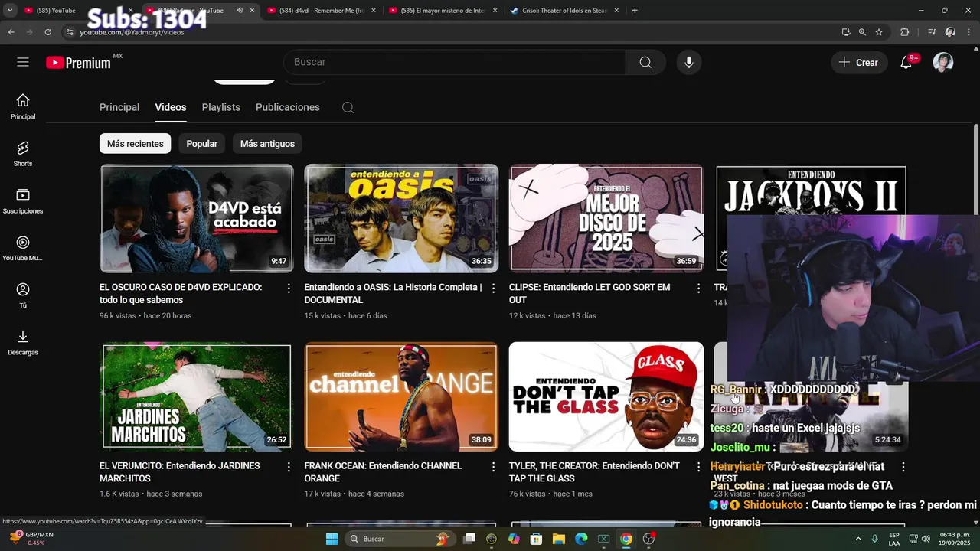Image resolution: width=980 pixels, height=551 pixels.
Task: Open File Explorer from taskbar
Action: pyautogui.click(x=559, y=539)
